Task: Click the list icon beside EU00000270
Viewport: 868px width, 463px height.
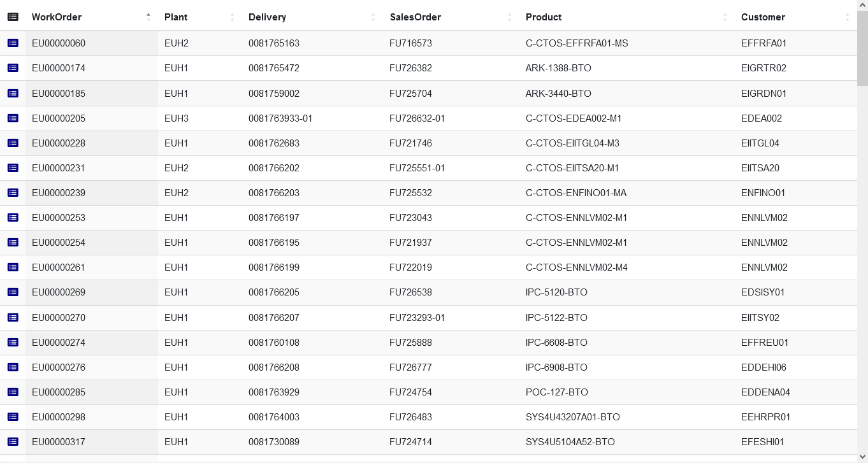Action: [x=13, y=317]
